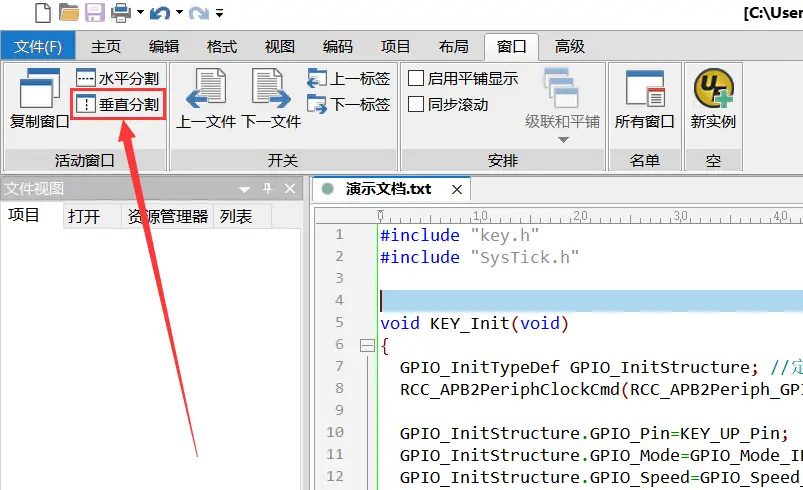This screenshot has width=803, height=490.
Task: Collapse the code fold at line 6
Action: pos(367,346)
